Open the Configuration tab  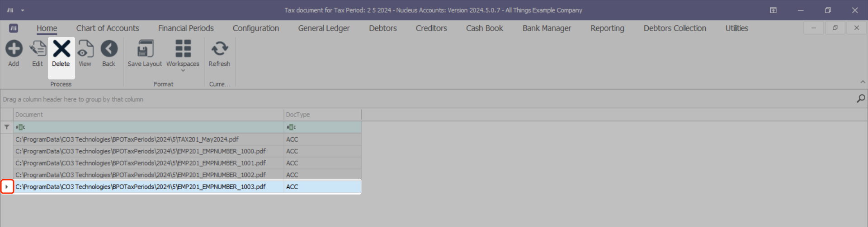[x=256, y=28]
